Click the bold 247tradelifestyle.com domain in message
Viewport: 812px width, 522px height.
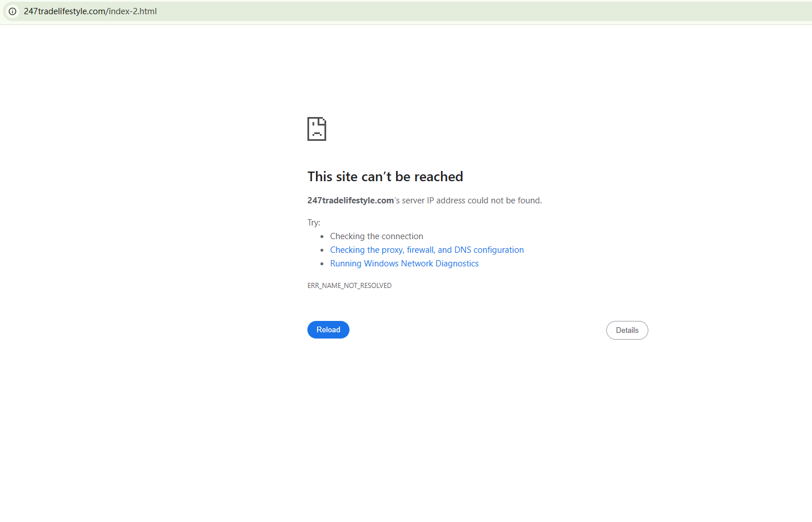click(351, 201)
